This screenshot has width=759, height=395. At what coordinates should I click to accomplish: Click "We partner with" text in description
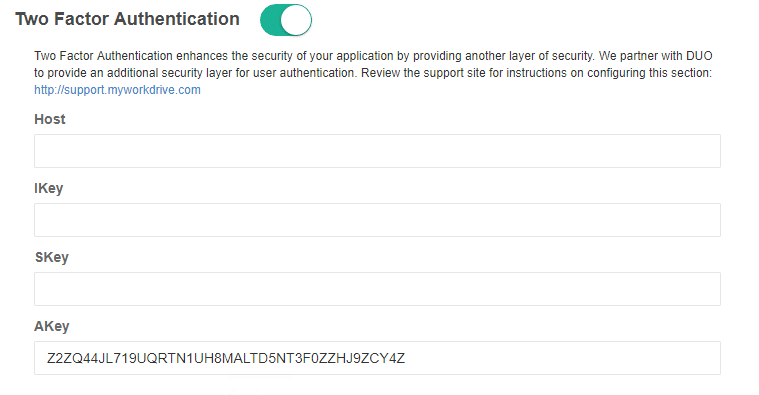pyautogui.click(x=640, y=56)
